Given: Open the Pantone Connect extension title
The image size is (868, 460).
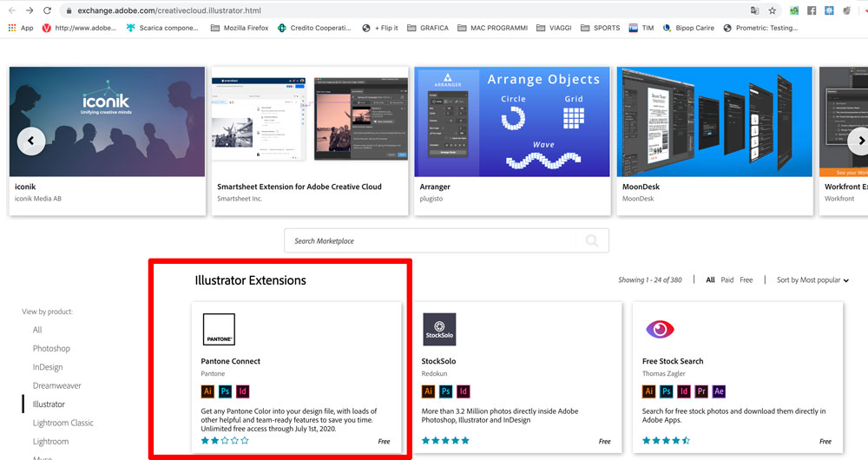Looking at the screenshot, I should tap(230, 361).
